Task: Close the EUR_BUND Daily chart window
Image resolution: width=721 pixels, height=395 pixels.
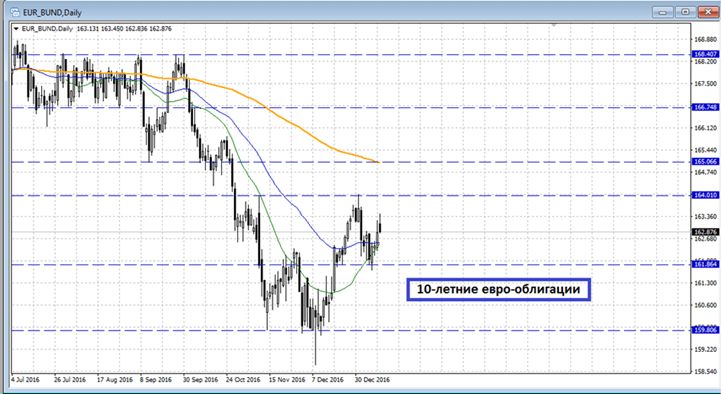Action: 709,11
